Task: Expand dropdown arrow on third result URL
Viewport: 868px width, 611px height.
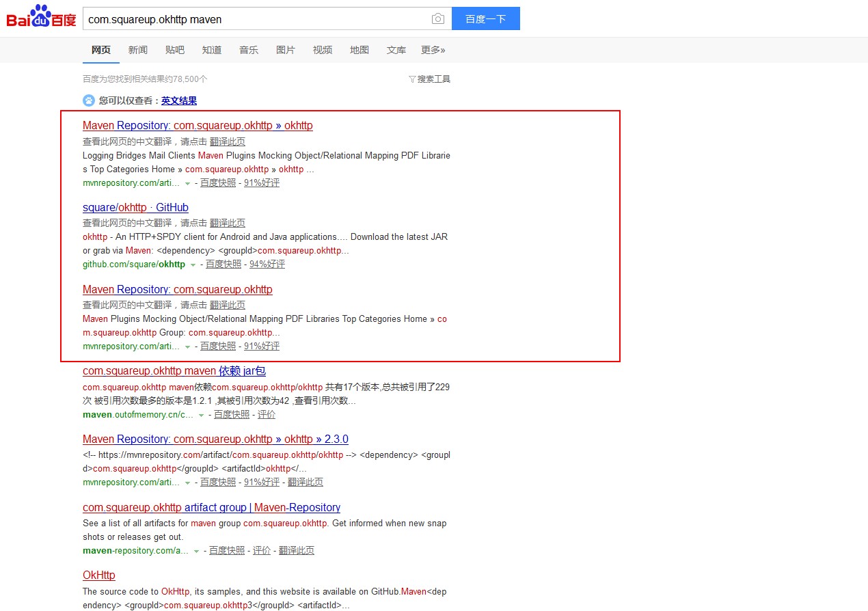Action: 187,347
